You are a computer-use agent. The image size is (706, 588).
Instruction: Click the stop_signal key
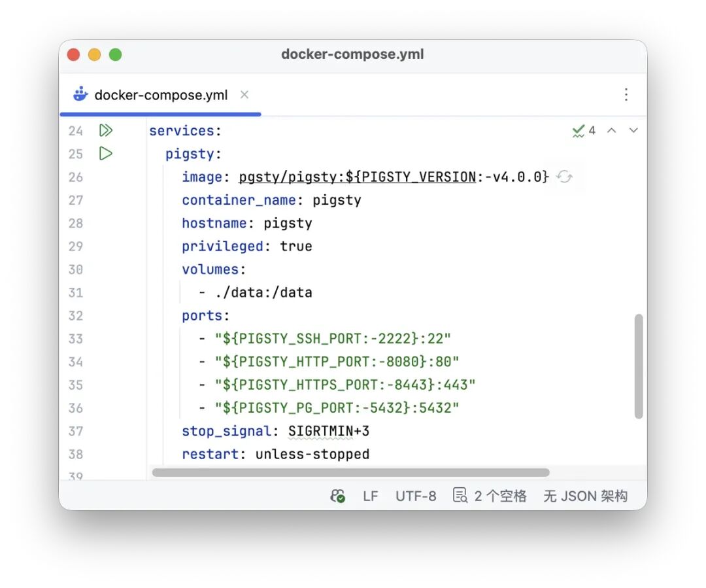click(x=226, y=431)
